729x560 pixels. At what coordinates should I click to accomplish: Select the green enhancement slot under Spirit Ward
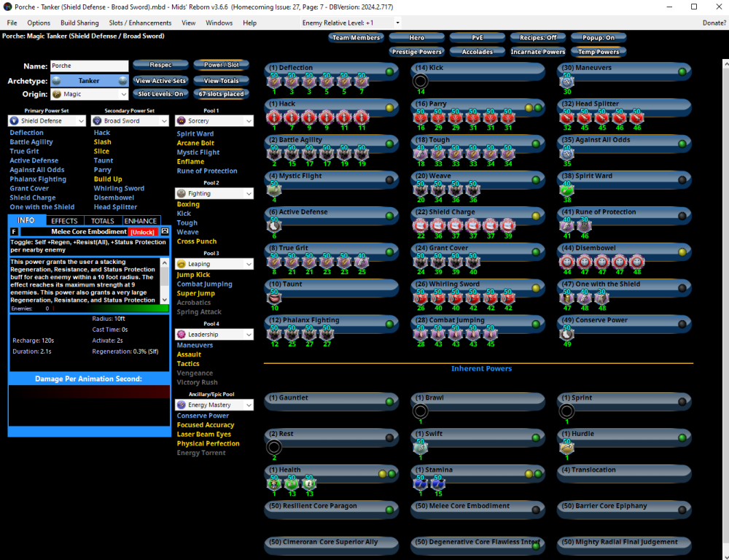[566, 190]
